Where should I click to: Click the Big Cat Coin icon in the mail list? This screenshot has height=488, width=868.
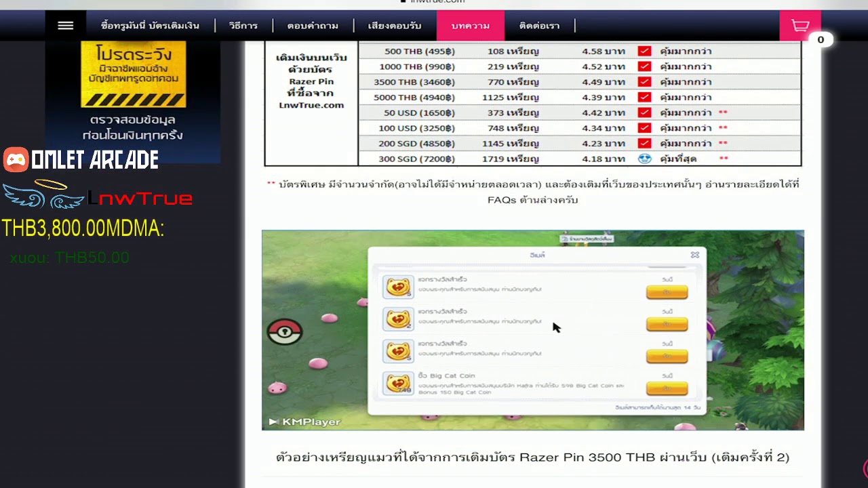click(398, 384)
